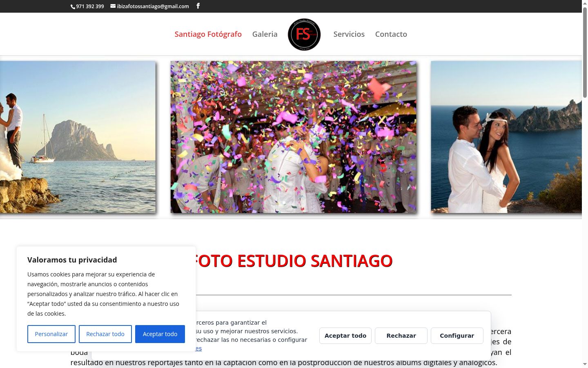This screenshot has height=368, width=588.
Task: Open cookie settings via Configurar button
Action: 457,336
